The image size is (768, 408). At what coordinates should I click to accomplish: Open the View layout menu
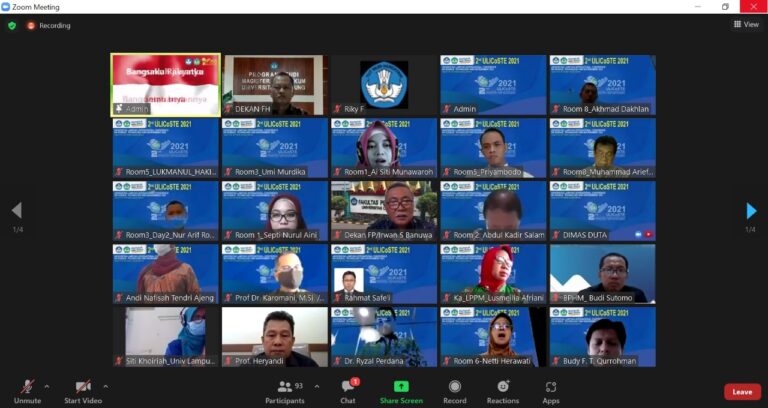tap(745, 25)
